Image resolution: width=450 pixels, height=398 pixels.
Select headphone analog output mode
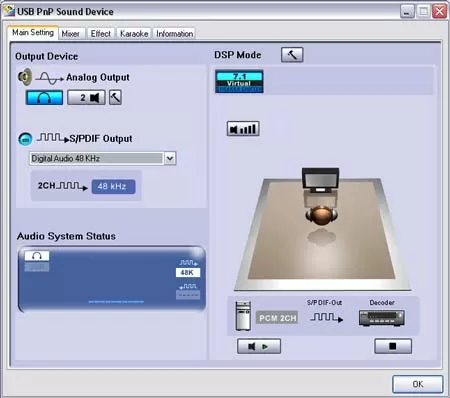44,98
